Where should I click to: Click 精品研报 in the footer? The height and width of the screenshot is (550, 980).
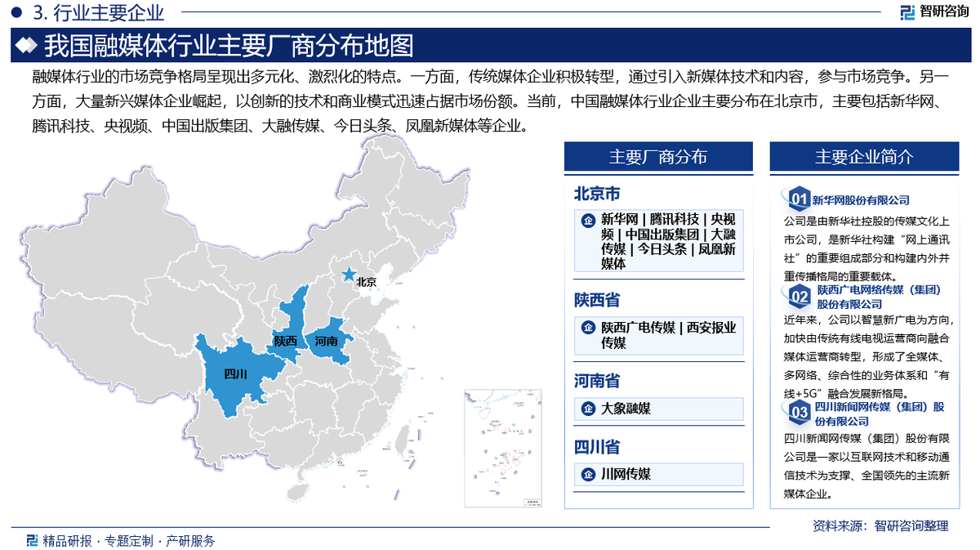click(67, 540)
